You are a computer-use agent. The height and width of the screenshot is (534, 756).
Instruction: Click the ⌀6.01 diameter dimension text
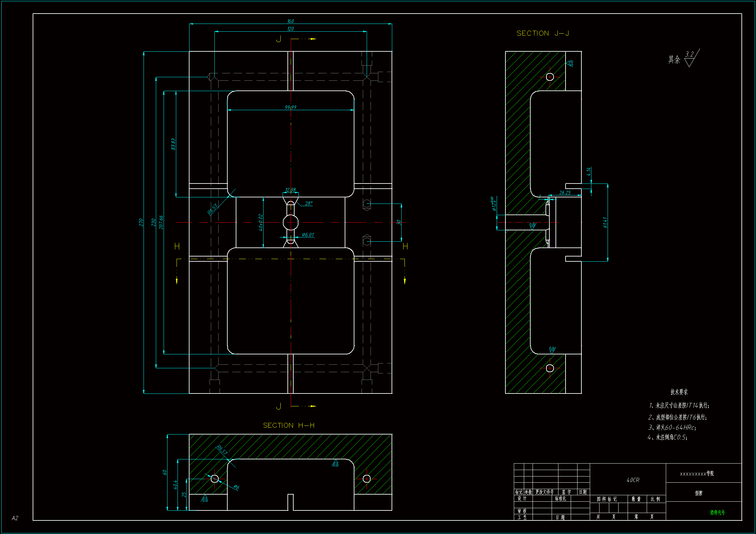pos(308,235)
